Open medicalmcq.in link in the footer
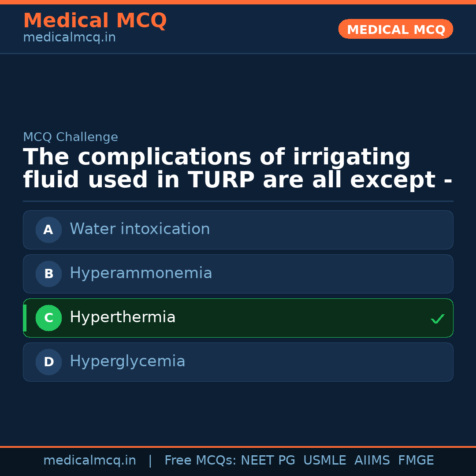Viewport: 476px width, 476px height. tap(89, 461)
